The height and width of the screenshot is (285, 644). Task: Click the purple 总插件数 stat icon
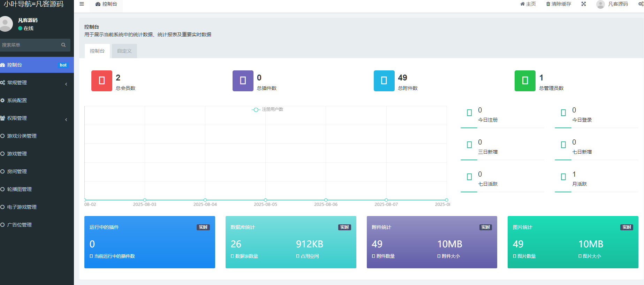243,81
